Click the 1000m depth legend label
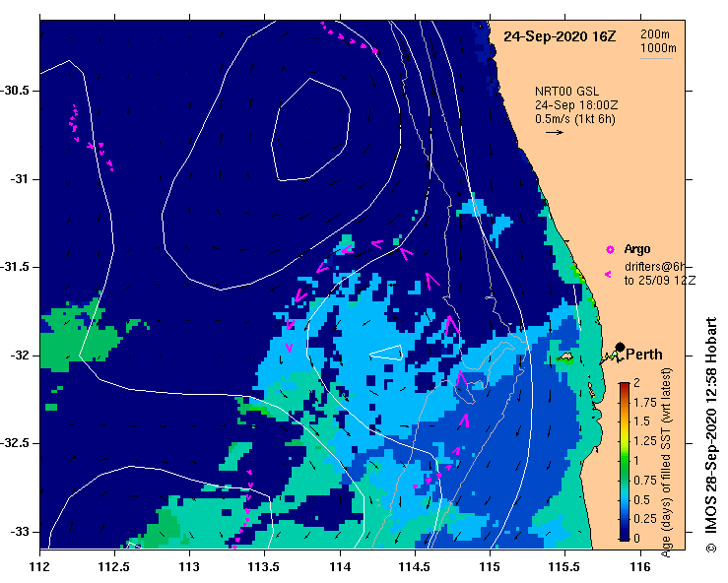This screenshot has width=728, height=583. click(658, 48)
